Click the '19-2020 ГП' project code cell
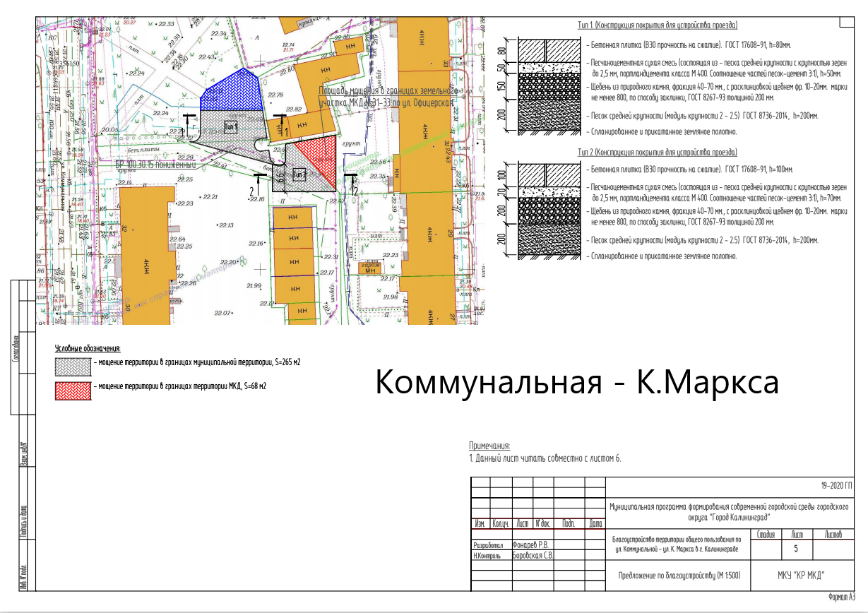 click(x=836, y=487)
